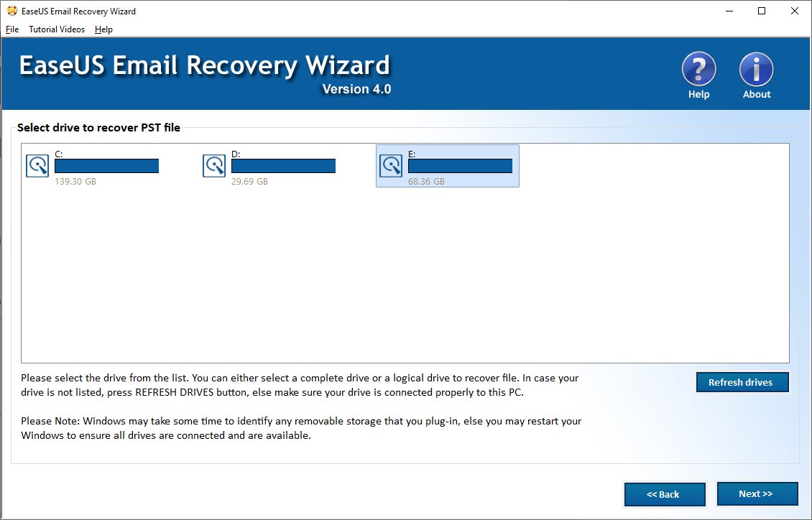The width and height of the screenshot is (812, 520).
Task: Select the C: drive disk icon
Action: coord(37,166)
